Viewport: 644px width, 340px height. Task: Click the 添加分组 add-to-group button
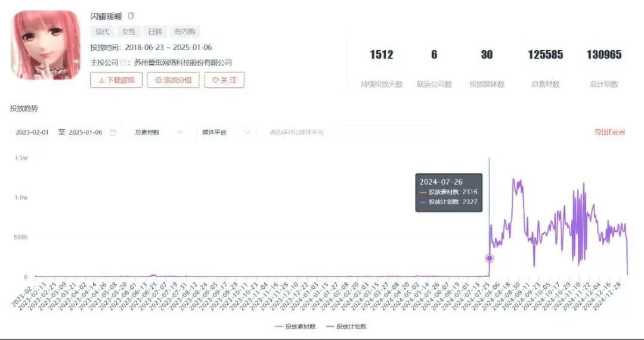pos(173,80)
